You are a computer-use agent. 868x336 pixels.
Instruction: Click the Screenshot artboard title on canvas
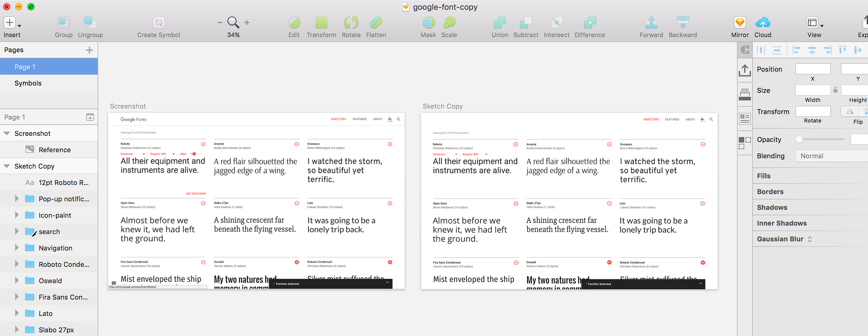[128, 106]
